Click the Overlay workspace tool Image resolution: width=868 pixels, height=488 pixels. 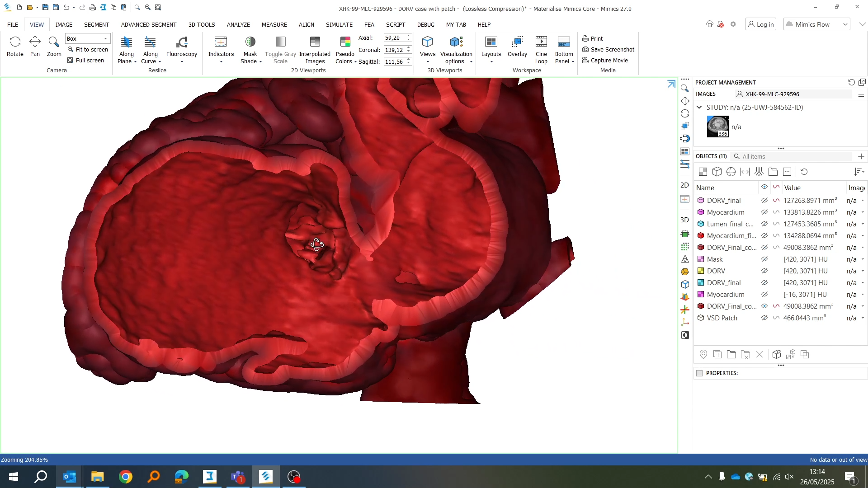point(517,47)
